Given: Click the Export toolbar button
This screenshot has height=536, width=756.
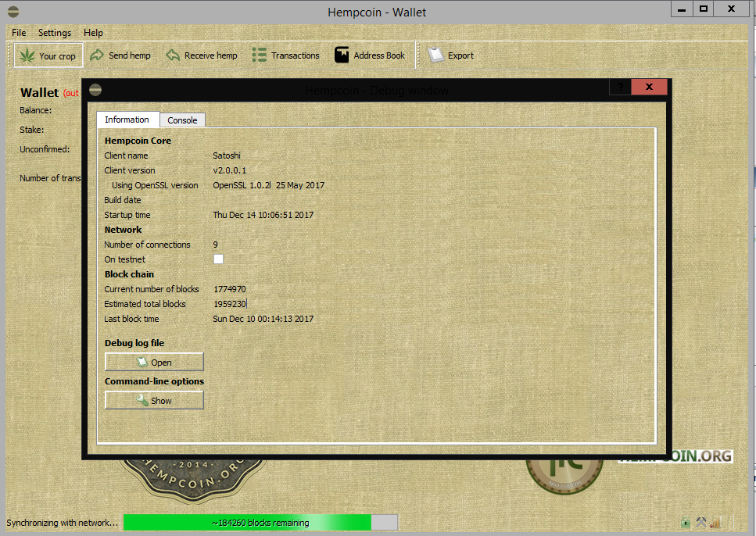Looking at the screenshot, I should pos(451,55).
